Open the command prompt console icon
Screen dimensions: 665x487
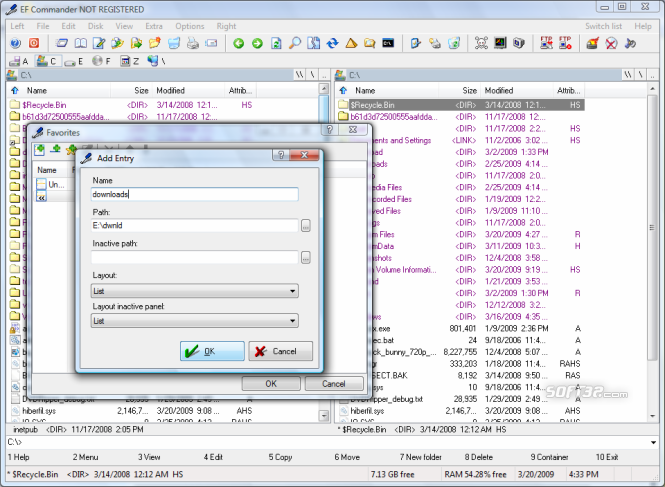coord(388,43)
